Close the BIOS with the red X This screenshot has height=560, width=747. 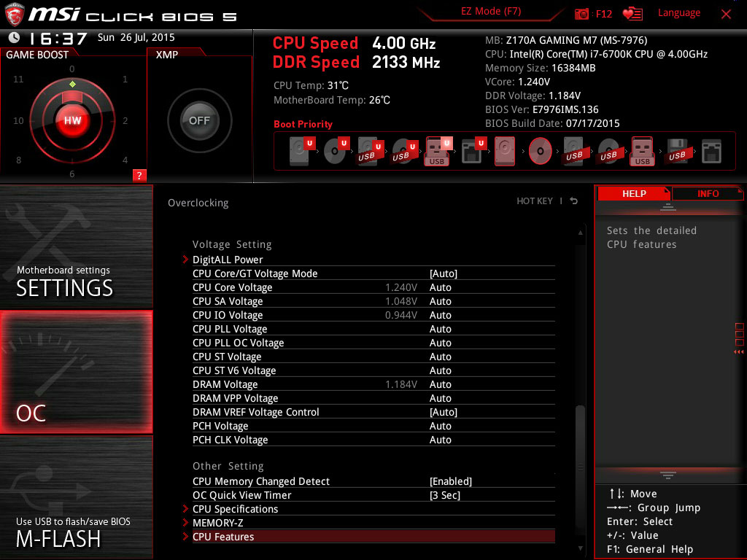pos(726,15)
